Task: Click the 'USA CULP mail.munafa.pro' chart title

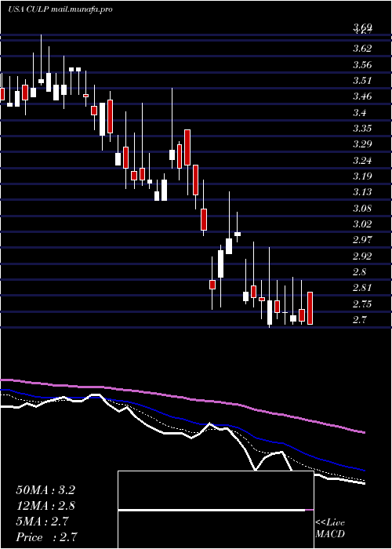Action: [60, 9]
